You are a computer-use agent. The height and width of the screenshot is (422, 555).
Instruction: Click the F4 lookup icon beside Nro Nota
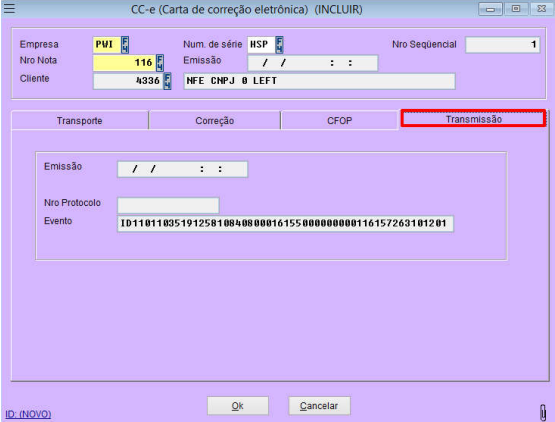(x=160, y=63)
